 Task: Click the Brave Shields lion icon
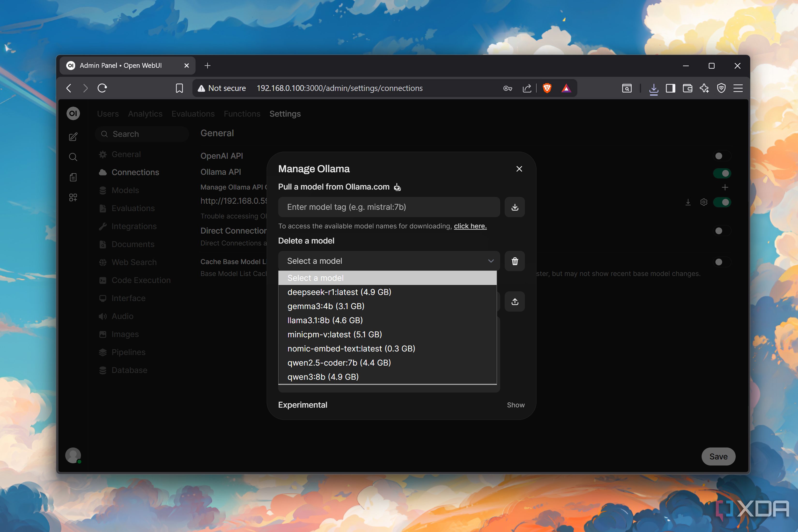[x=547, y=88]
